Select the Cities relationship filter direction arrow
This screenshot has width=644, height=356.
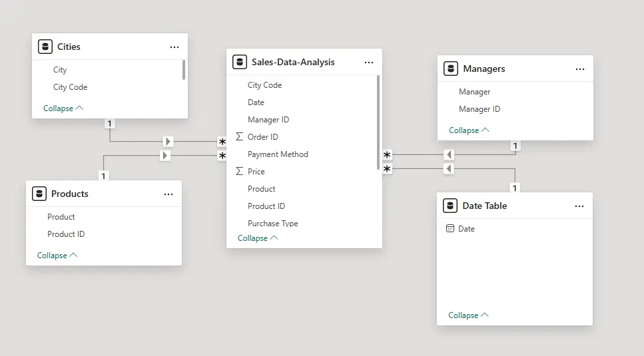[x=168, y=142]
